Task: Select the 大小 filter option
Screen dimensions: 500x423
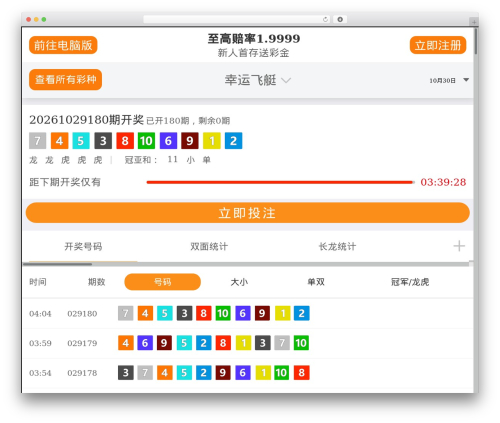Action: (x=239, y=282)
